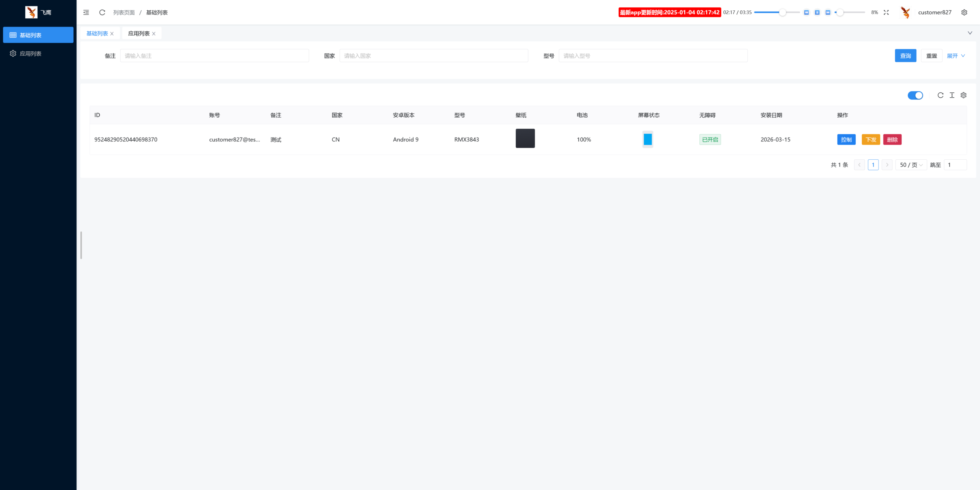This screenshot has height=490, width=980.
Task: Refresh table data icon
Action: (940, 95)
